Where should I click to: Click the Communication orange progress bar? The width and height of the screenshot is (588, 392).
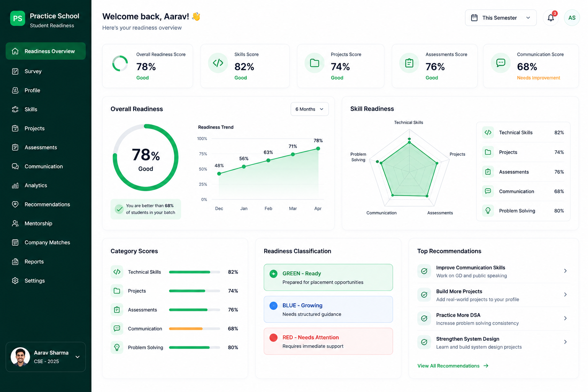pos(186,329)
